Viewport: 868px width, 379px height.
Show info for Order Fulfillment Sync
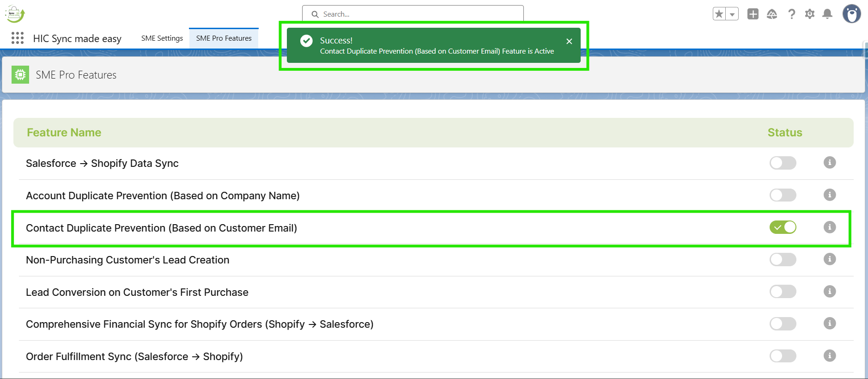tap(830, 356)
